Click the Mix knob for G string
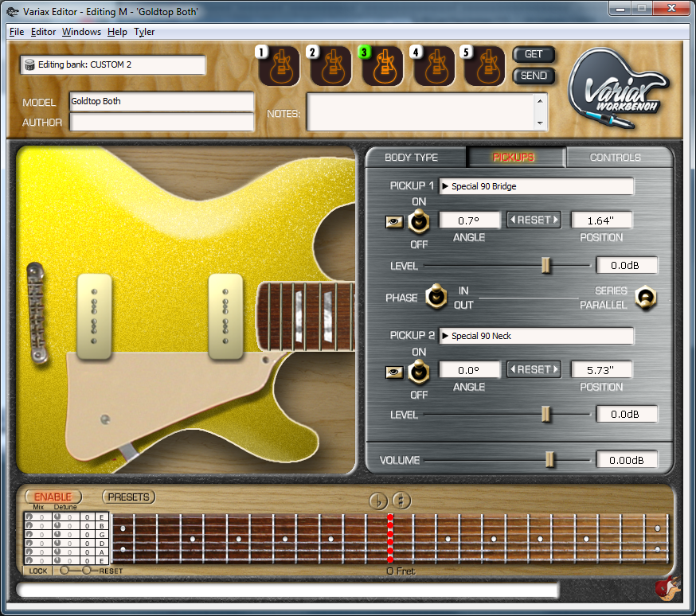 coord(29,534)
